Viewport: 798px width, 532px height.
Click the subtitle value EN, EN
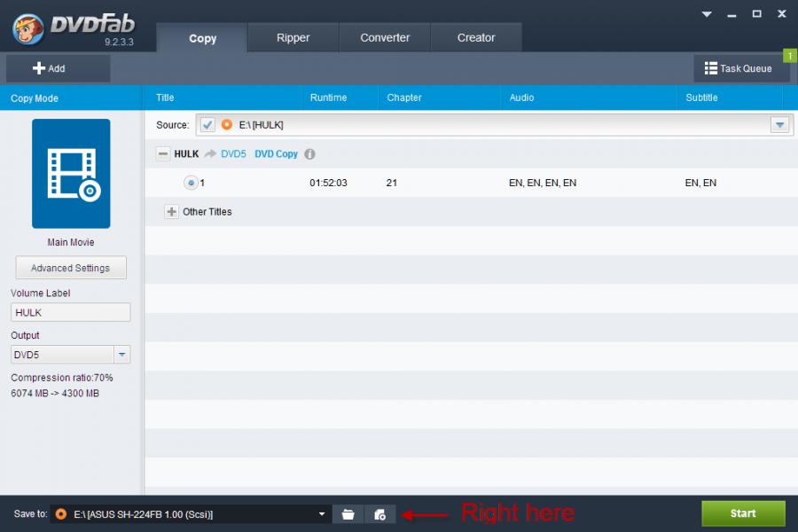tap(700, 183)
